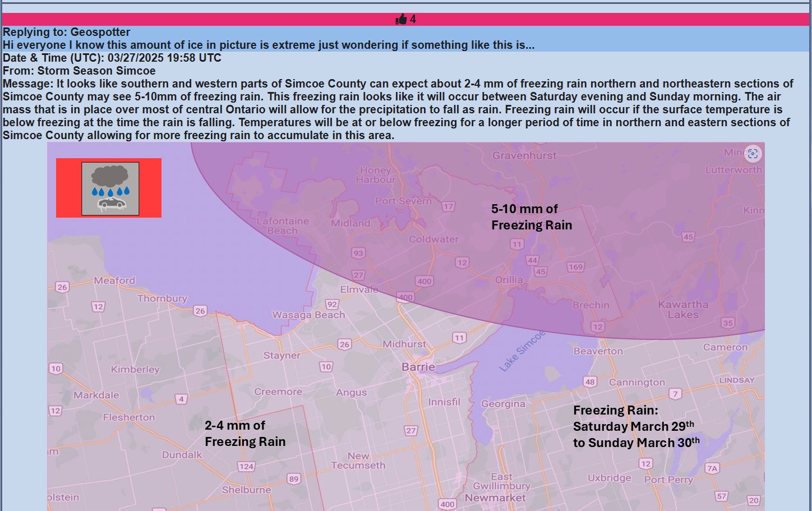Click the date and time header line
This screenshot has width=812, height=511.
pyautogui.click(x=111, y=58)
